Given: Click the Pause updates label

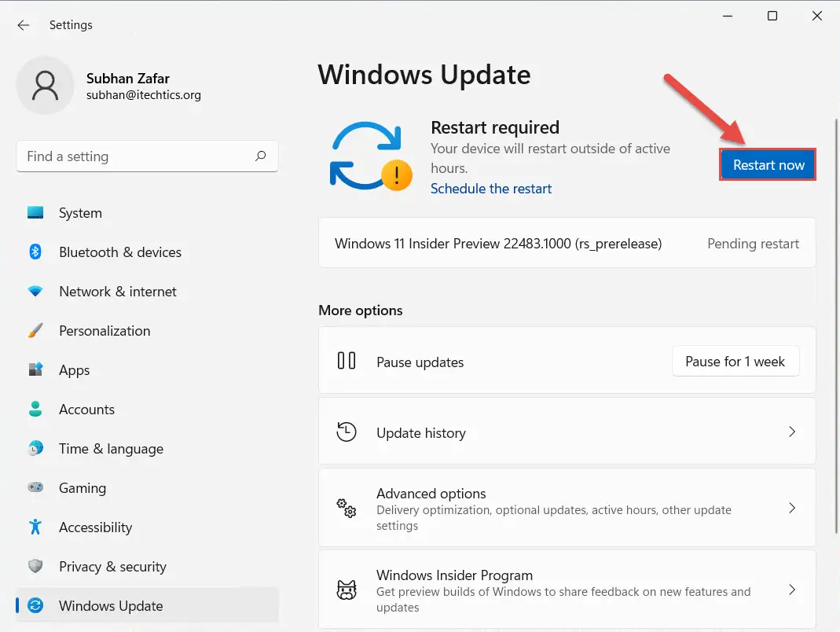Looking at the screenshot, I should 420,362.
